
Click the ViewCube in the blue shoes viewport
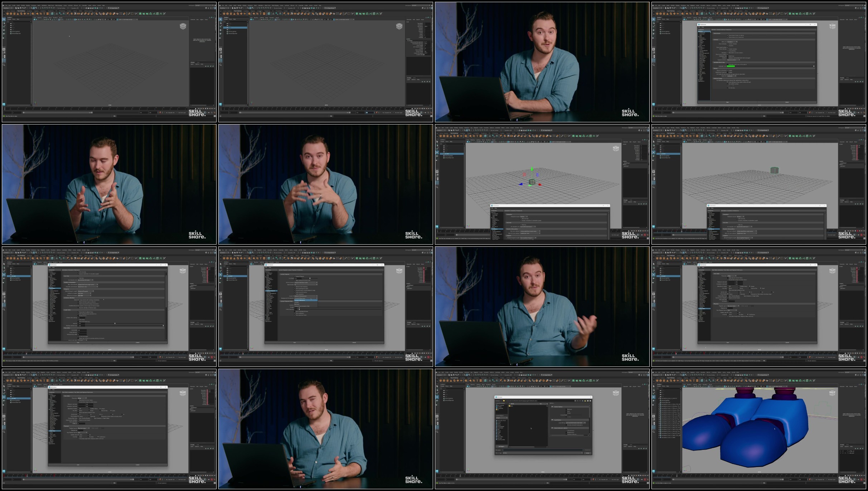(832, 393)
